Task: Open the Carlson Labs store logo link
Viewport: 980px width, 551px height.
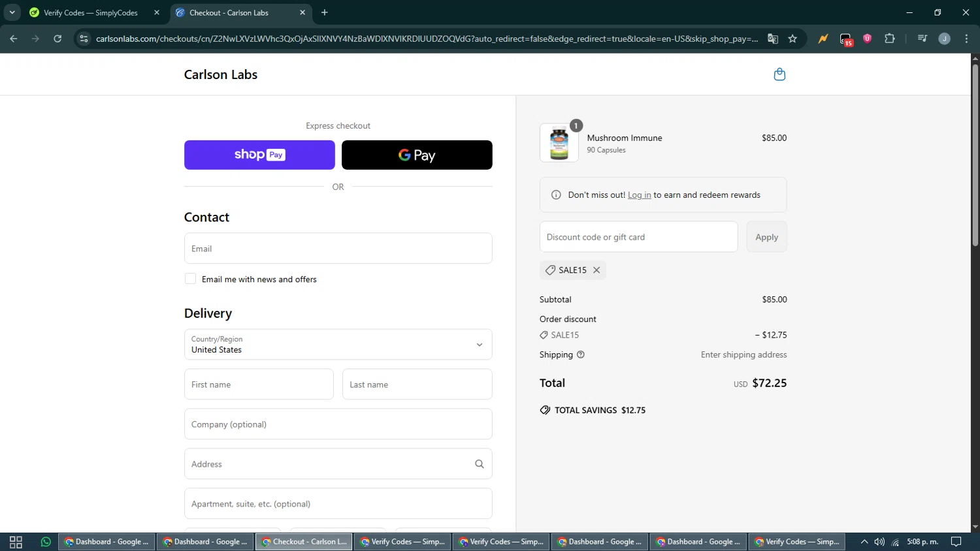Action: point(221,74)
